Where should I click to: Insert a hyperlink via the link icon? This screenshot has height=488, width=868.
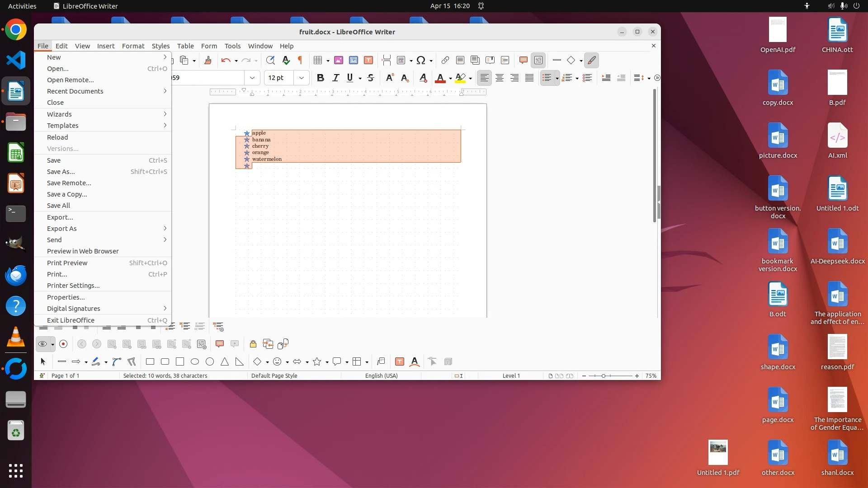(x=445, y=60)
